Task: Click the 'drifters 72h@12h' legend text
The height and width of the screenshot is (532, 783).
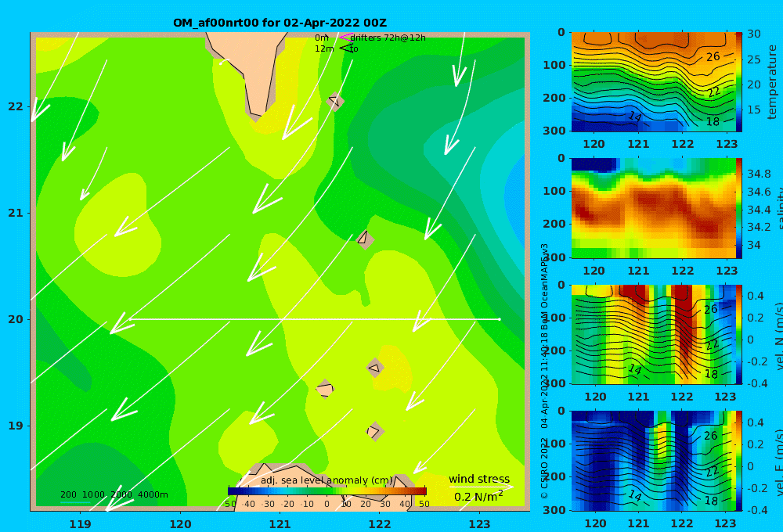Action: tap(388, 38)
